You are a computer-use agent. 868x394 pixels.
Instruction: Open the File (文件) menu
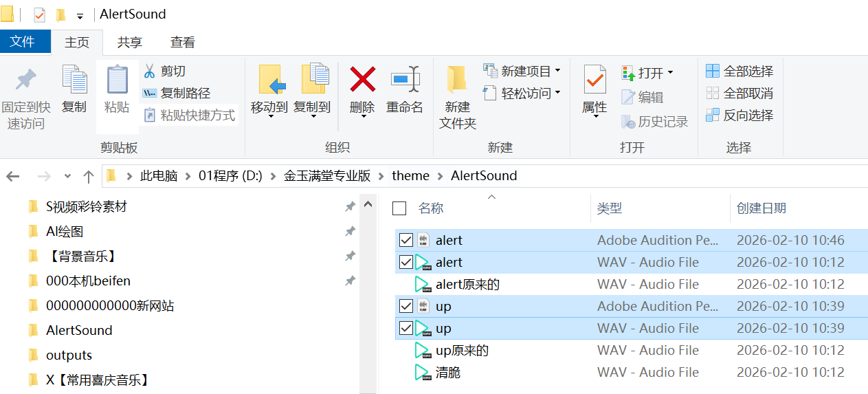tap(23, 42)
